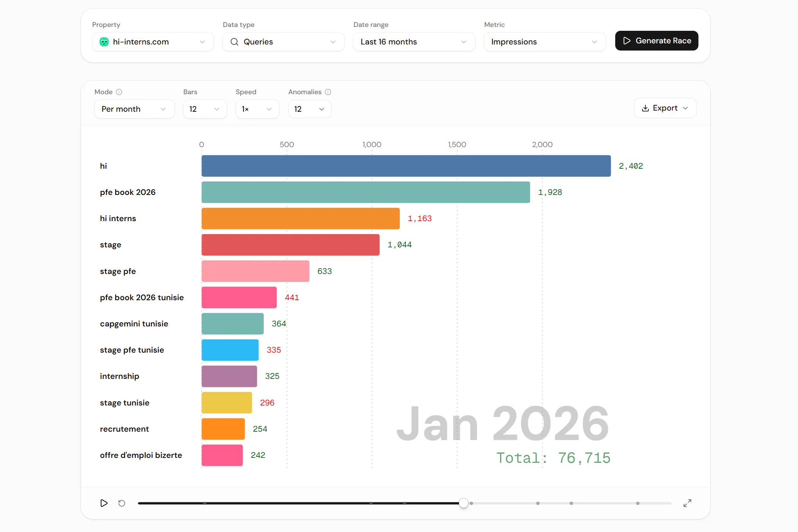
Task: Open the Export menu button
Action: pos(665,108)
